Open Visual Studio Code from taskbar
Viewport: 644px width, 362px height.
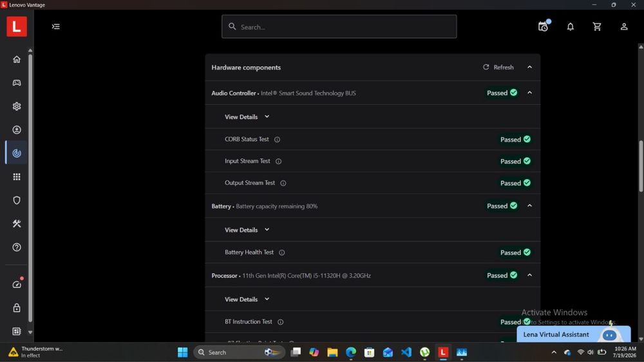coord(406,352)
